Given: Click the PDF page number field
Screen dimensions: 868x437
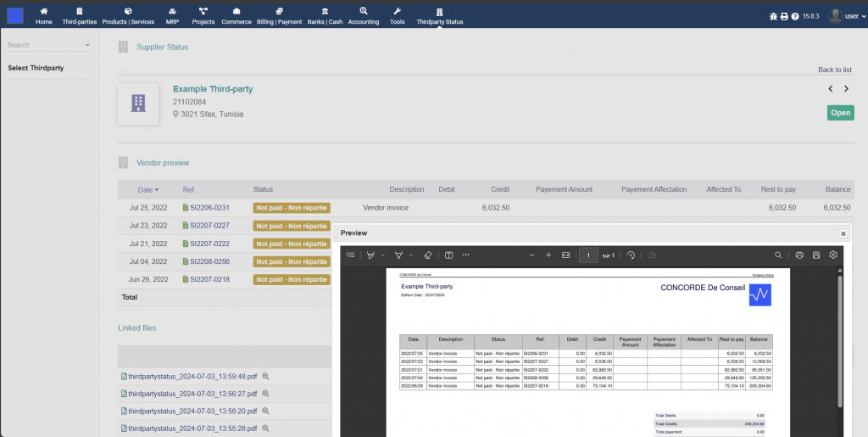Looking at the screenshot, I should pos(588,255).
